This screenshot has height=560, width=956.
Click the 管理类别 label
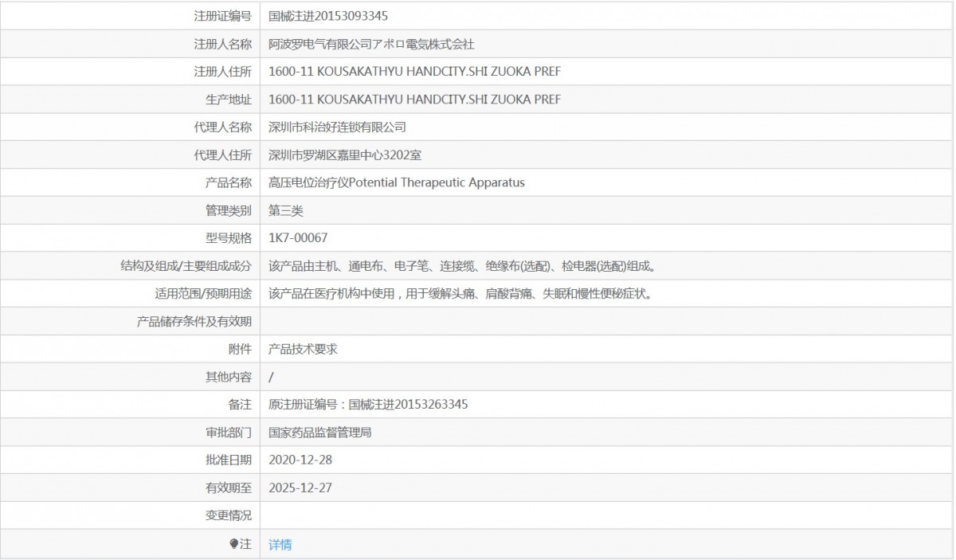(x=229, y=210)
